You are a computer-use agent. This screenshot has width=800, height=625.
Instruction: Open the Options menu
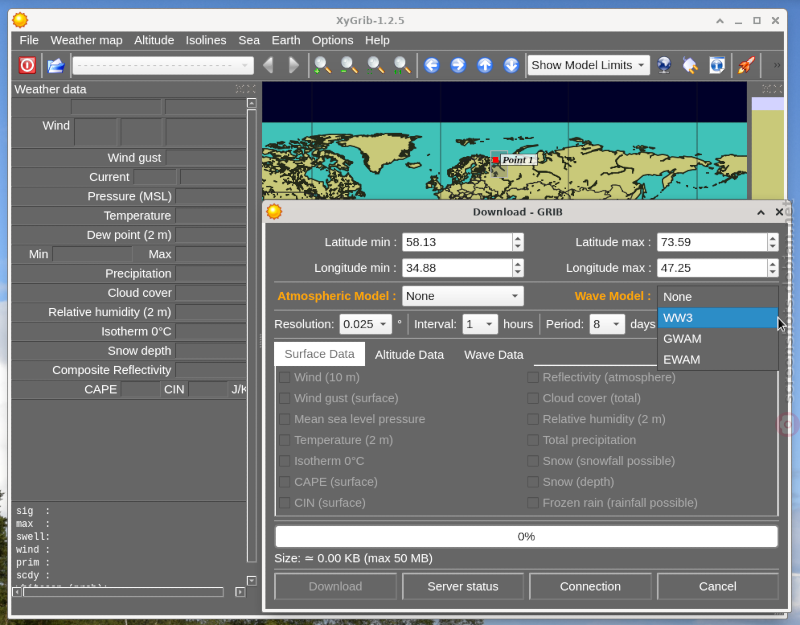[x=333, y=40]
